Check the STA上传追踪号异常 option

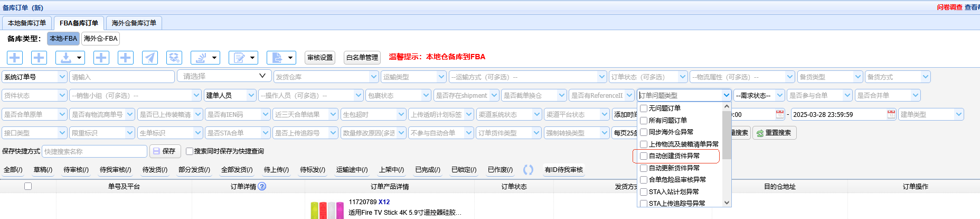[644, 204]
